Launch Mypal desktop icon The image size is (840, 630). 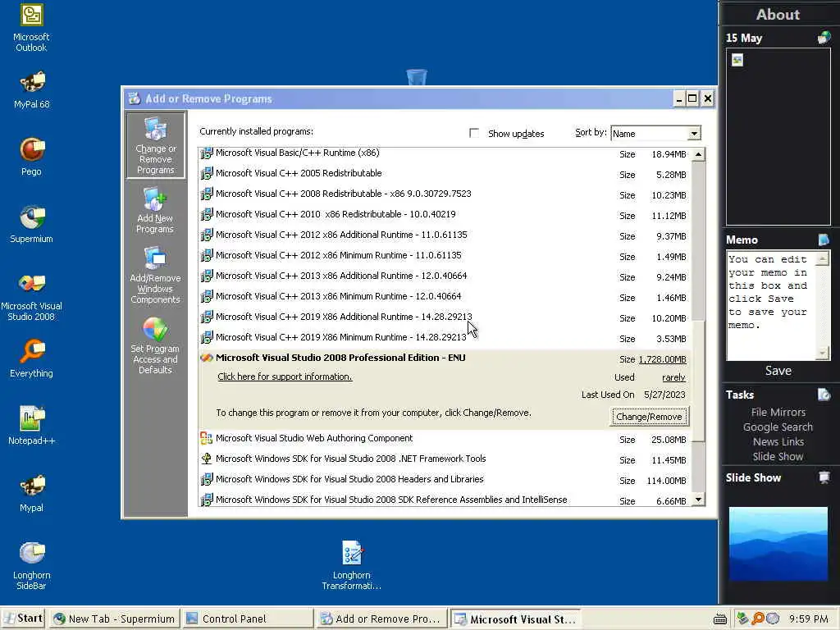pyautogui.click(x=31, y=493)
